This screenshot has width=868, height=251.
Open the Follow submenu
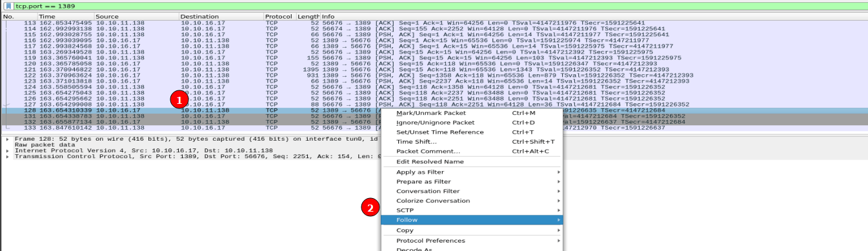click(x=471, y=220)
